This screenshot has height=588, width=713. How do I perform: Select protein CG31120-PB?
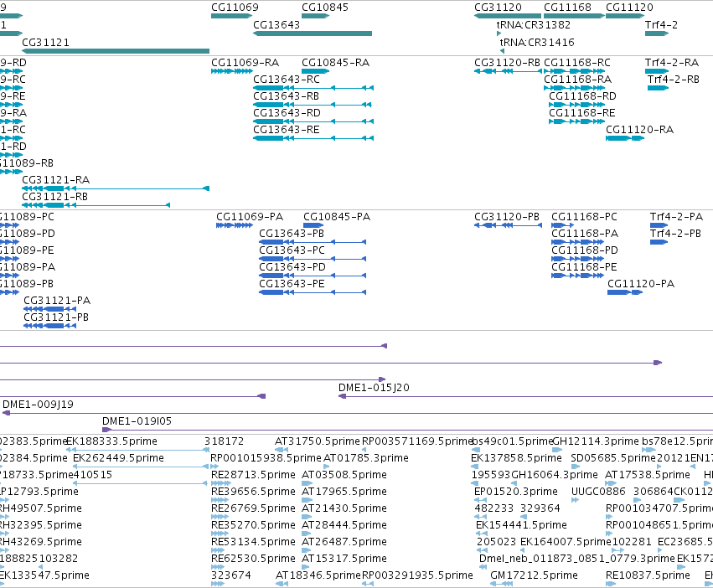pyautogui.click(x=507, y=217)
